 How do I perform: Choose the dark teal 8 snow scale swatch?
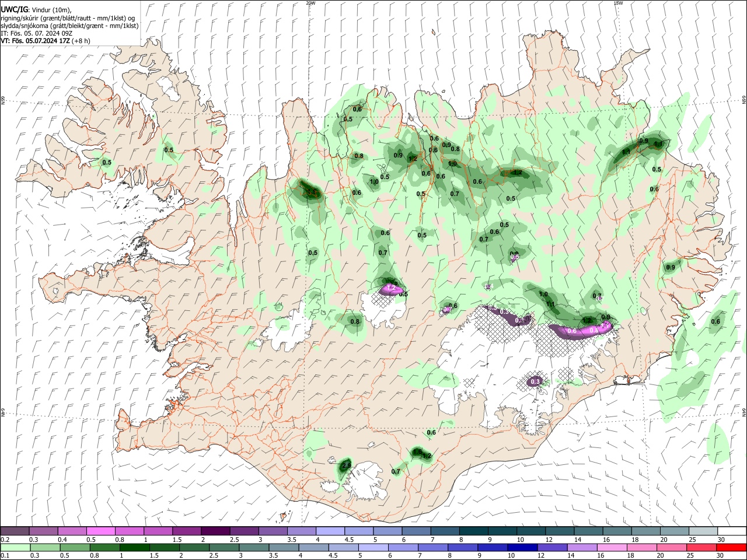tap(474, 531)
